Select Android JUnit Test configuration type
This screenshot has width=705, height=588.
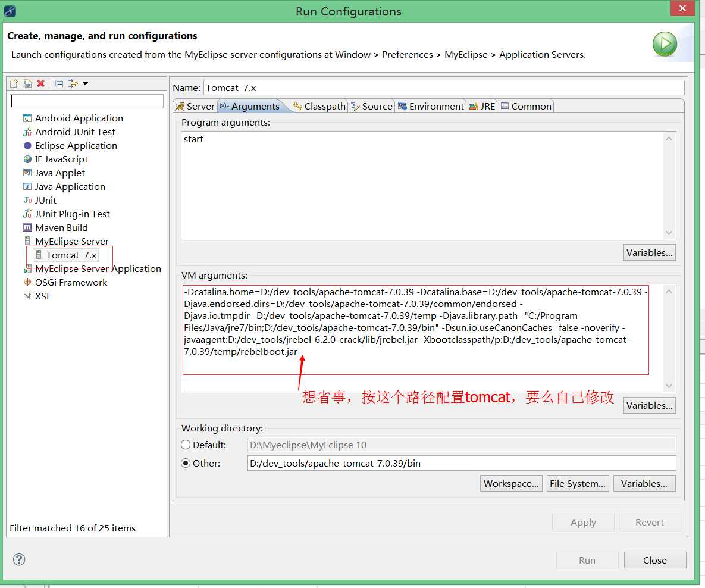75,132
